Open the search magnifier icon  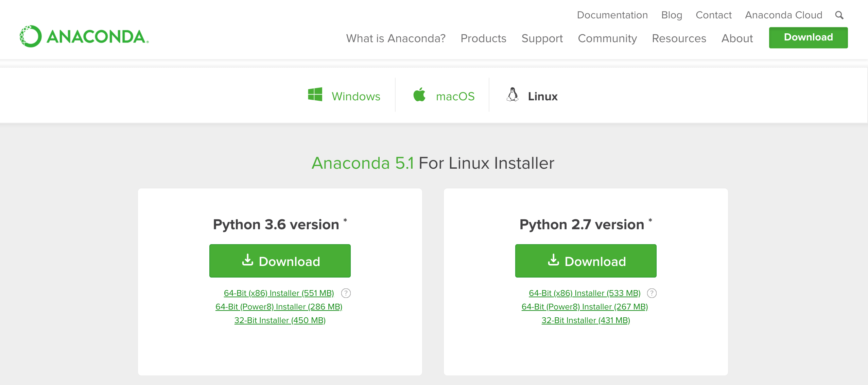point(839,15)
